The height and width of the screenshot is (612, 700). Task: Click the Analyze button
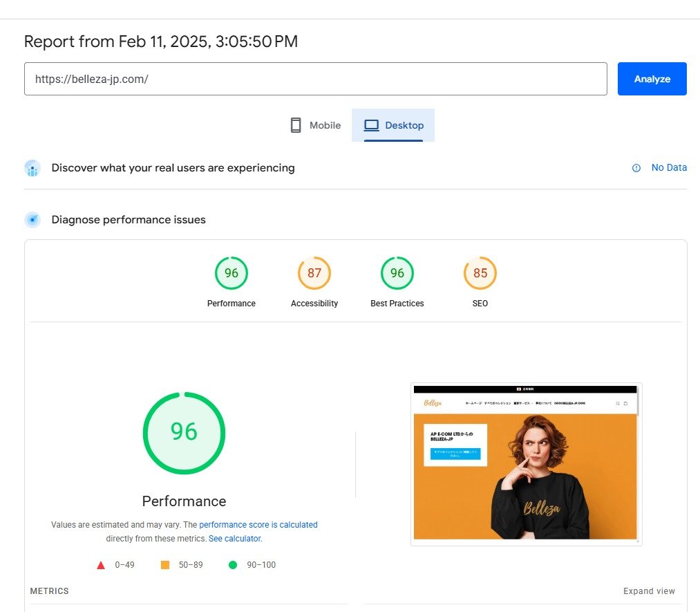(650, 78)
